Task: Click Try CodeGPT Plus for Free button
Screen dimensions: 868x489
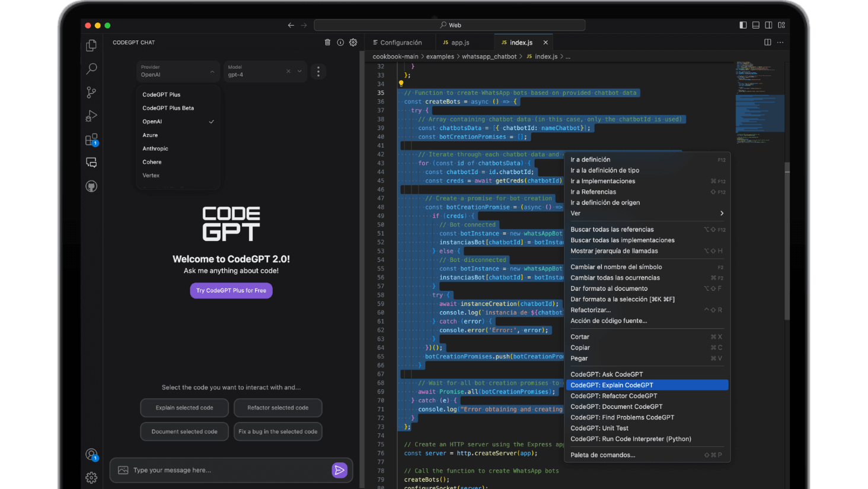Action: pyautogui.click(x=231, y=291)
